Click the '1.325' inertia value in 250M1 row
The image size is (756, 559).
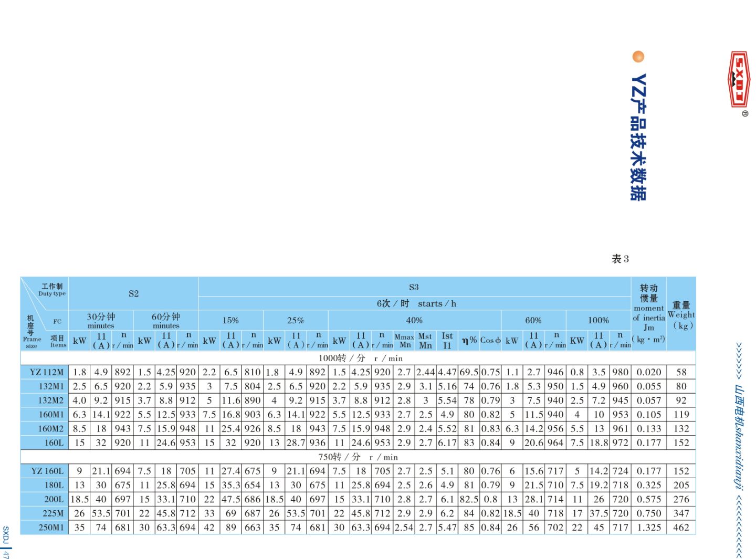coord(649,528)
